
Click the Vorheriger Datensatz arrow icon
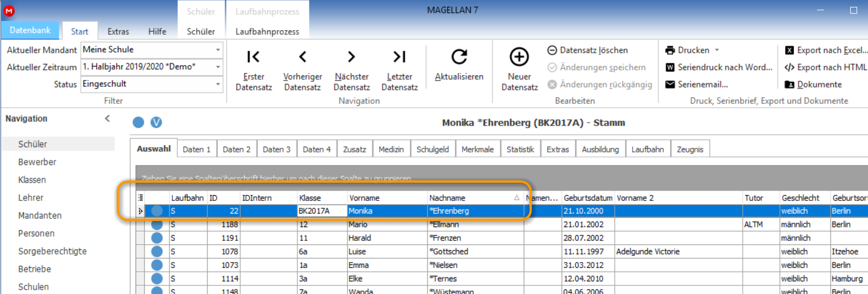(x=302, y=57)
